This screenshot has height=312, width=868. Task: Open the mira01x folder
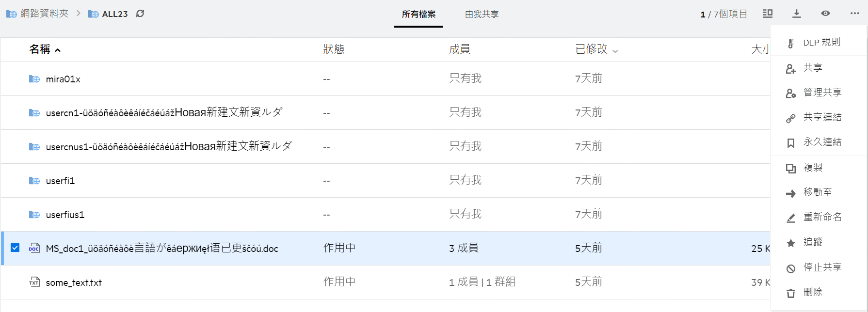(x=63, y=79)
